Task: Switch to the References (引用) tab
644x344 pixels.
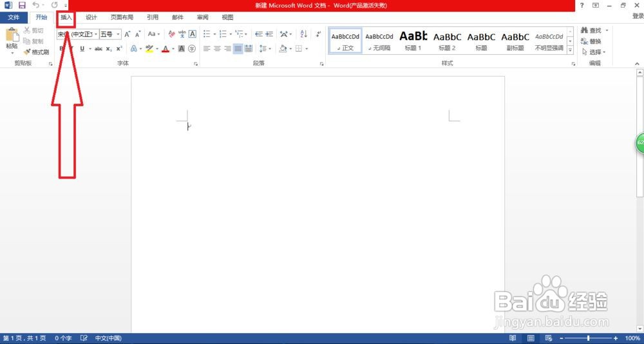Action: (x=153, y=17)
